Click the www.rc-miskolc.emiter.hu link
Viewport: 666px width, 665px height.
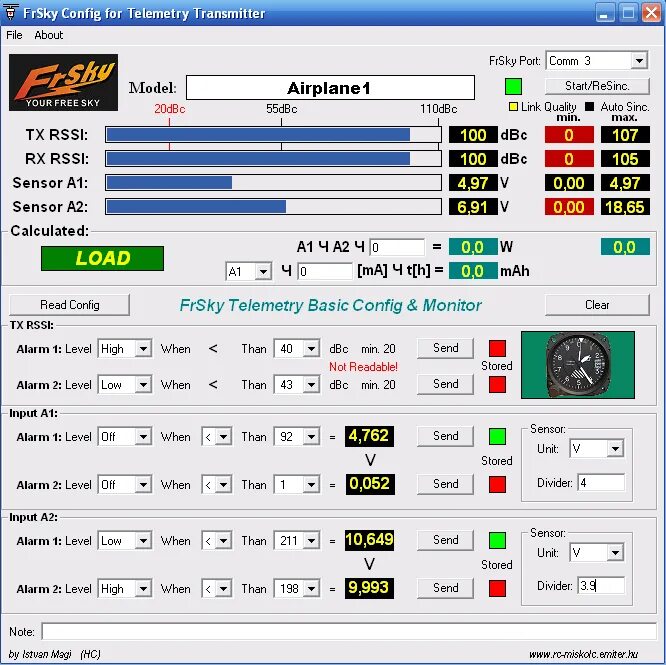[583, 654]
